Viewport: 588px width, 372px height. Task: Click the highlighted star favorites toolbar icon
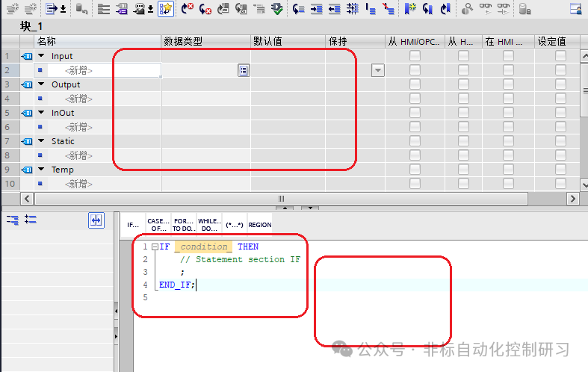166,9
